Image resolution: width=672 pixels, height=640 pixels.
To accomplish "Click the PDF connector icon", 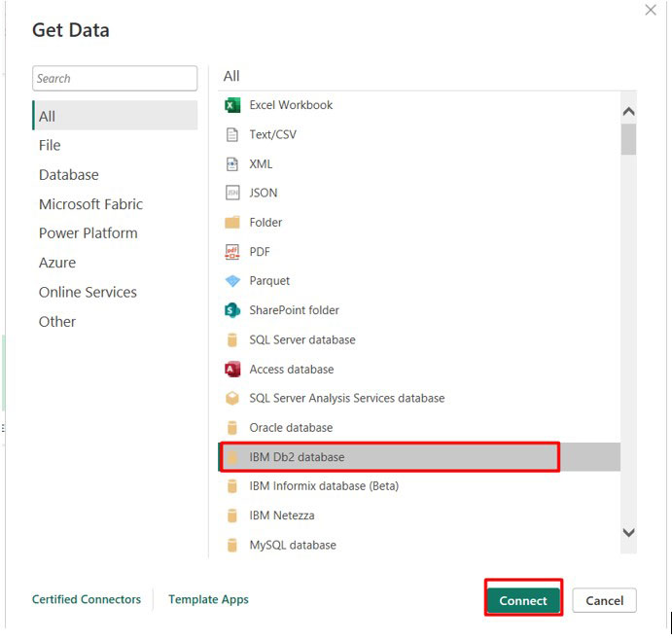I will 232,252.
